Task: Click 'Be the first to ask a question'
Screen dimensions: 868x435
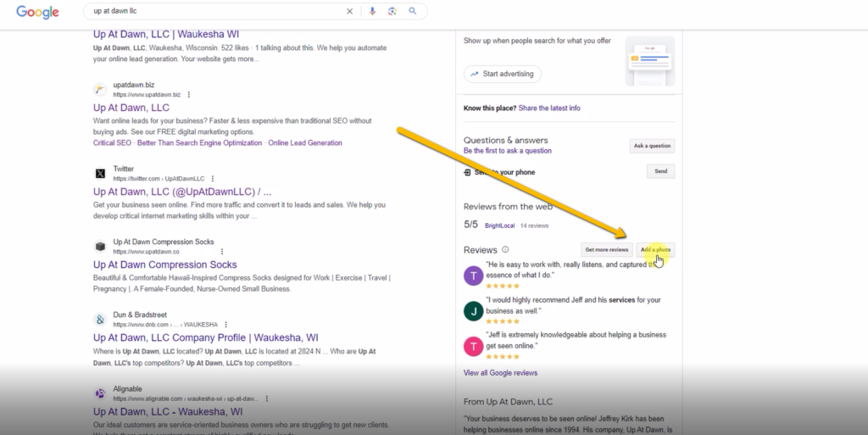Action: [x=508, y=151]
